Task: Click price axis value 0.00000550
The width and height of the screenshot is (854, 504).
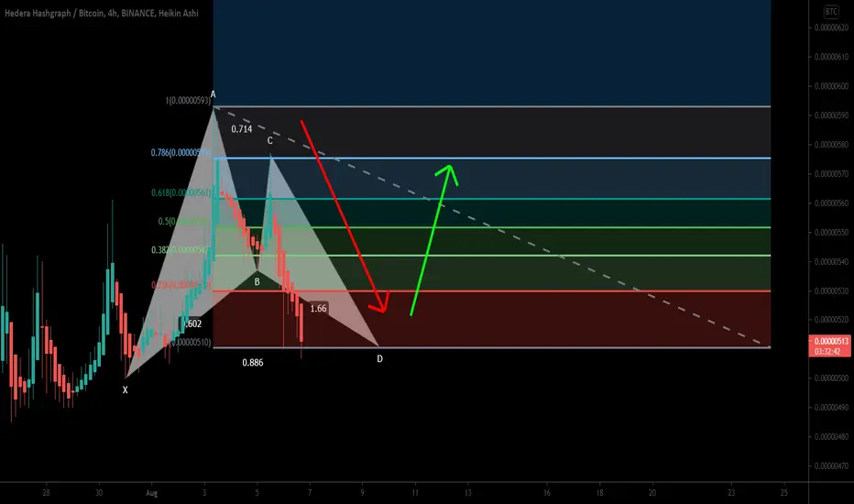Action: pos(832,232)
